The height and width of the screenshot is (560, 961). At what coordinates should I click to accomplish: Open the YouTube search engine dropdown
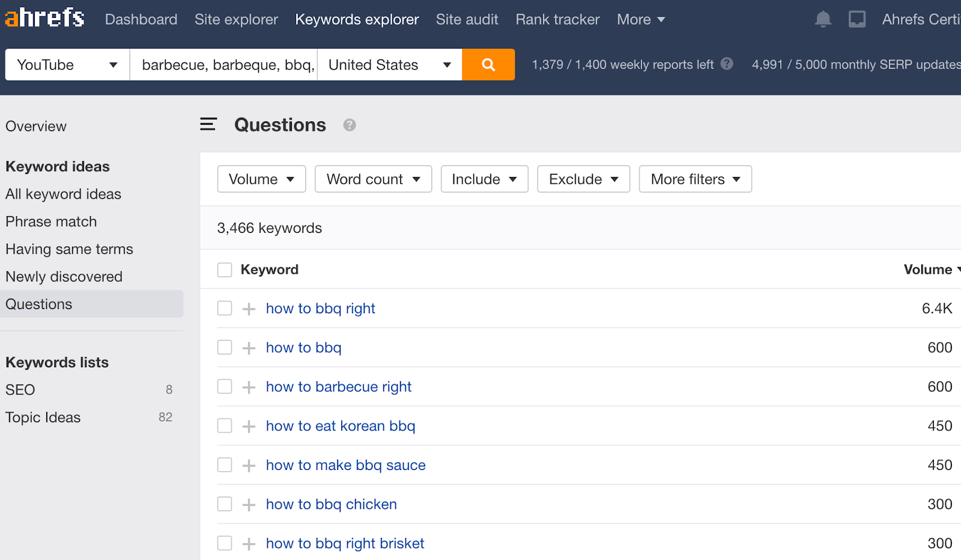click(x=66, y=64)
